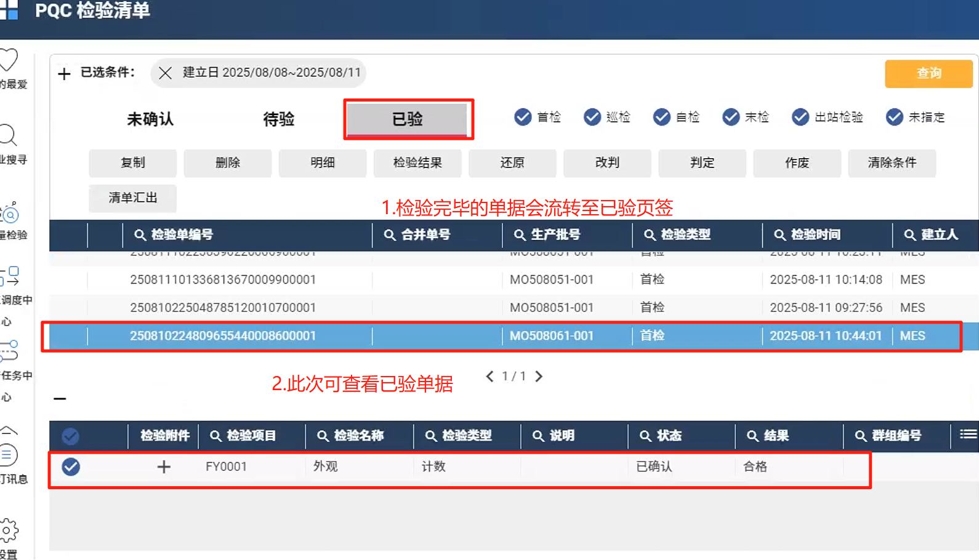
Task: Toggle the 自检 filter checkbox
Action: pyautogui.click(x=662, y=117)
